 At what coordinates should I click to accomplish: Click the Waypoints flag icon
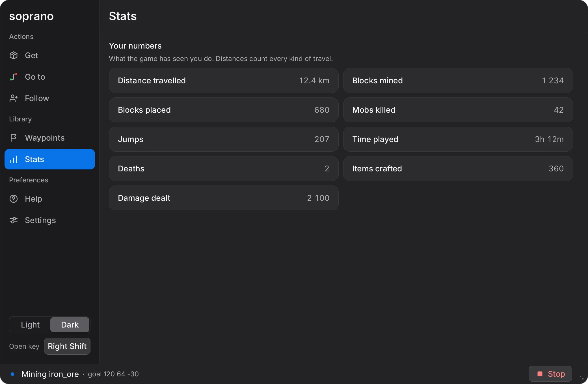[x=14, y=138]
